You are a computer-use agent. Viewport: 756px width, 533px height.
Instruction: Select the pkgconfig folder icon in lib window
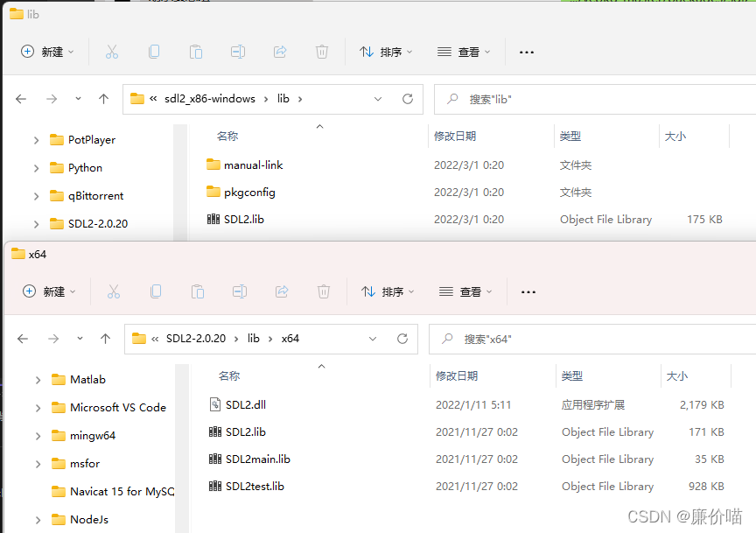click(213, 192)
